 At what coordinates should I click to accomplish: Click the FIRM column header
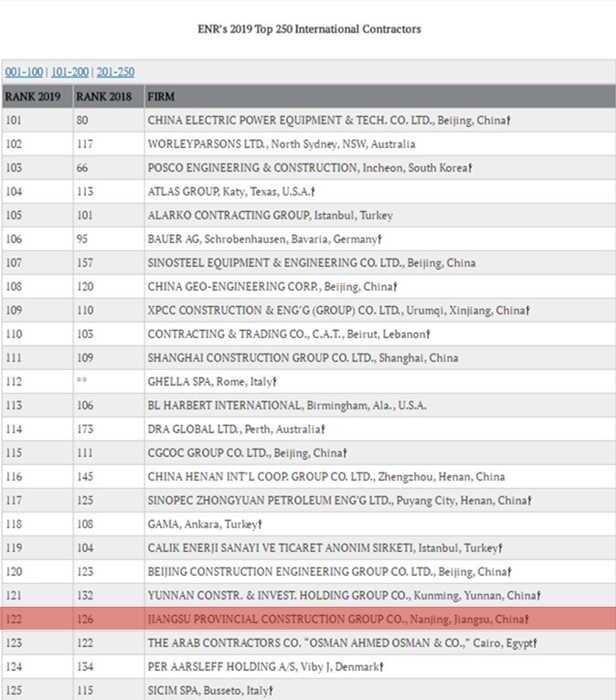380,97
